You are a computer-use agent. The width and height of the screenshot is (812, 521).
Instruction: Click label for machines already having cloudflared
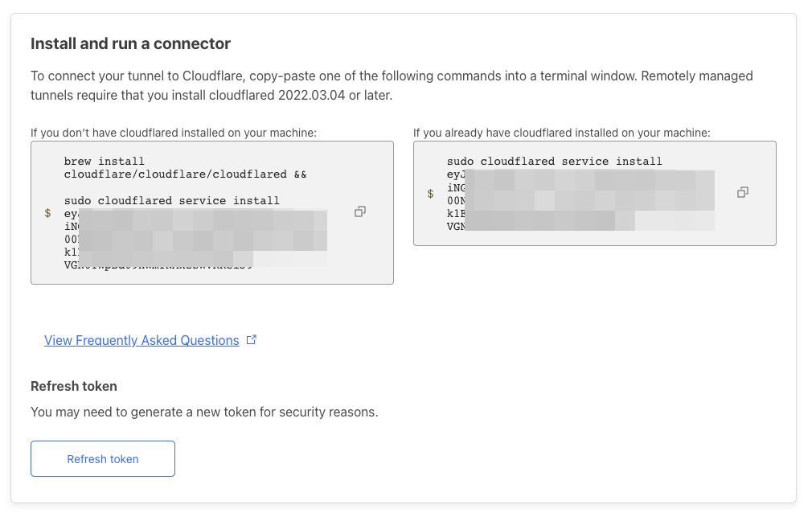pyautogui.click(x=561, y=133)
